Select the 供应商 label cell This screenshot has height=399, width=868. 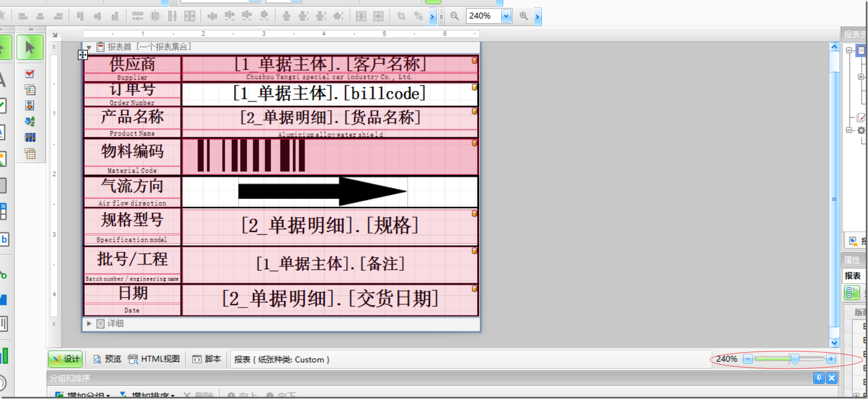133,64
